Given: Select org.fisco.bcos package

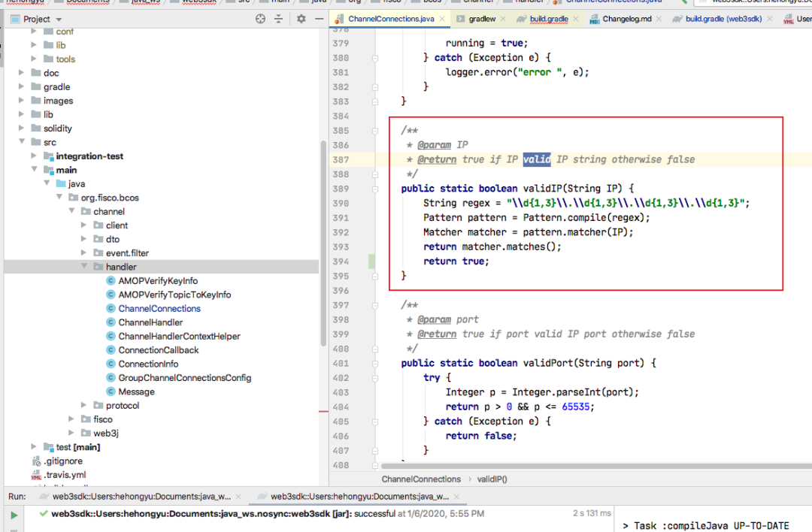Looking at the screenshot, I should (x=110, y=198).
